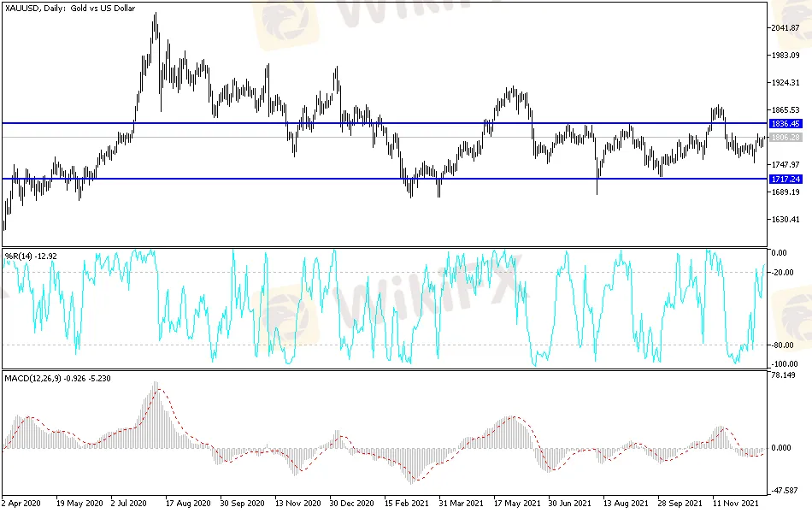Viewport: 812px width, 513px height.
Task: Click the -80.00 Williams %R level label
Action: pos(782,345)
